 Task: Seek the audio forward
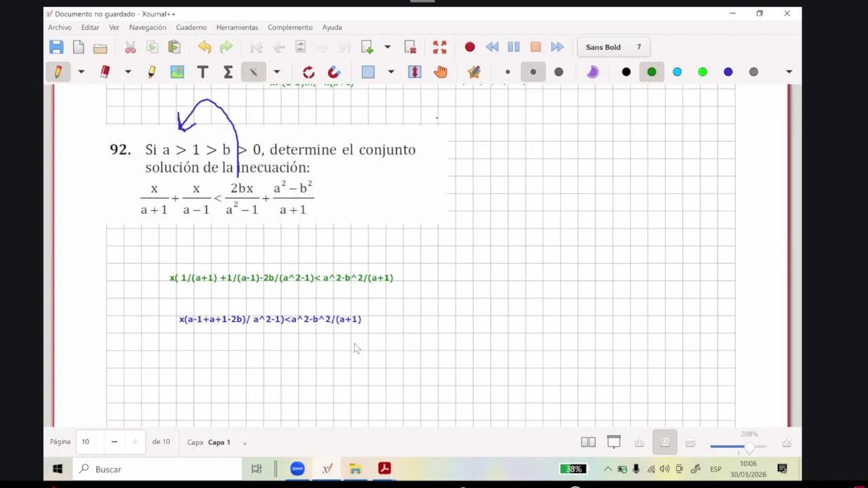coord(557,47)
